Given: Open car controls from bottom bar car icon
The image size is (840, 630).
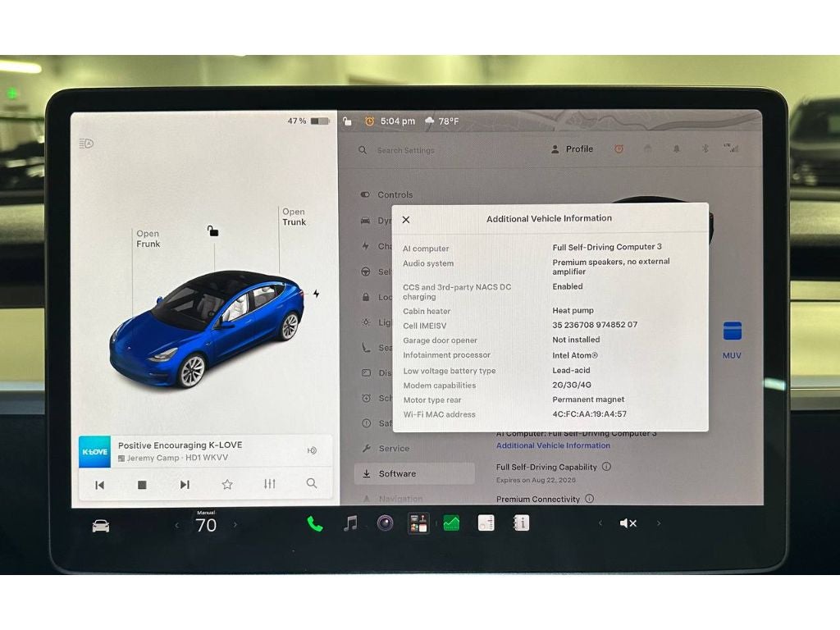Looking at the screenshot, I should coord(101,526).
